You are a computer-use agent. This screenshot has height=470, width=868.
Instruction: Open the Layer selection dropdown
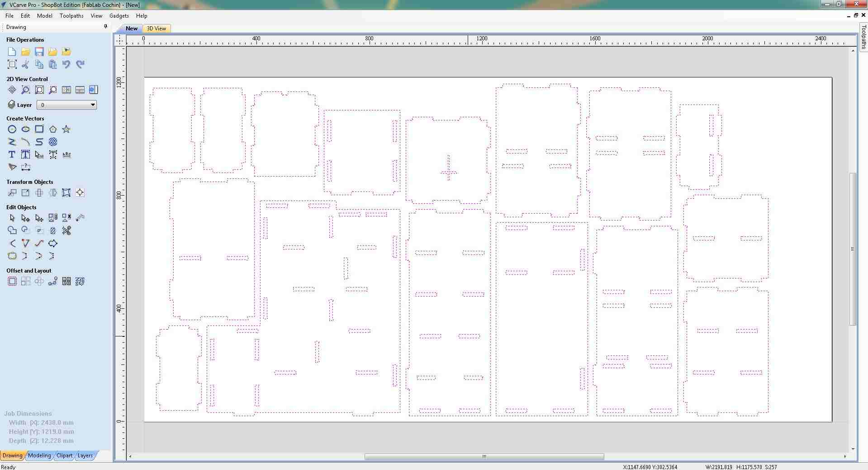94,105
